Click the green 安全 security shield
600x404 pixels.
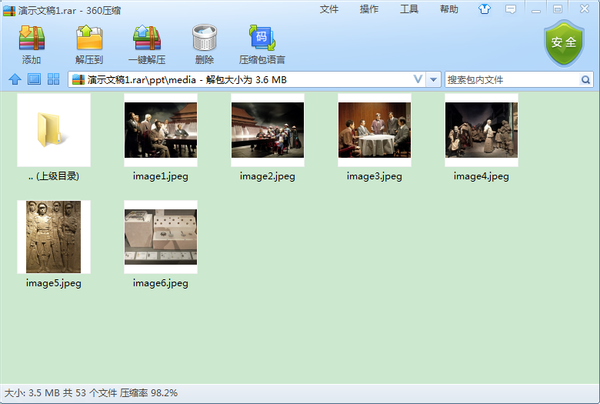(x=564, y=43)
